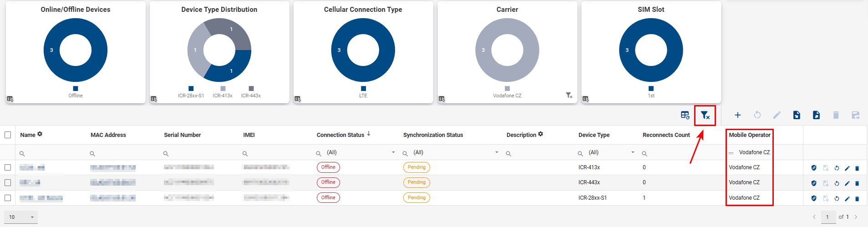
Task: Open the page size dropdown showing 10
Action: pos(21,217)
